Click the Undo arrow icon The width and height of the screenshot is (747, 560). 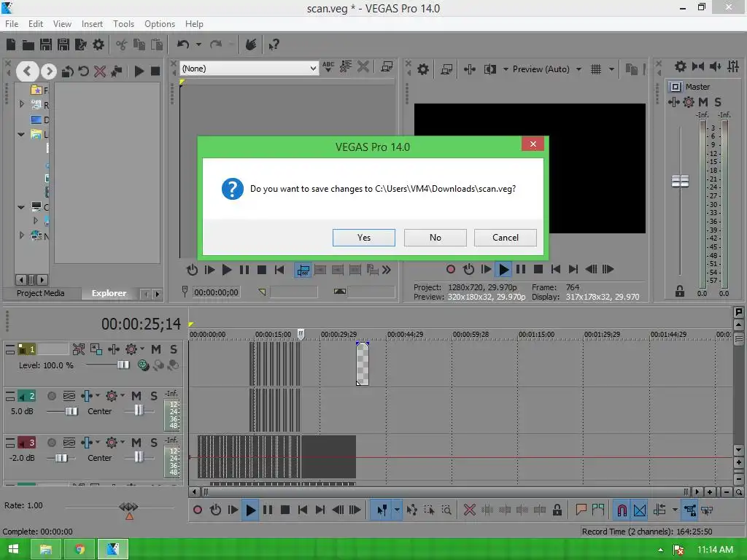pos(183,44)
